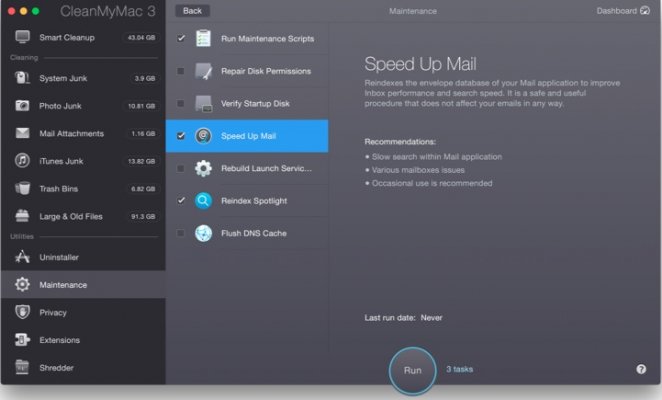Click the Mail Attachments envelope icon
662x400 pixels.
click(x=22, y=133)
